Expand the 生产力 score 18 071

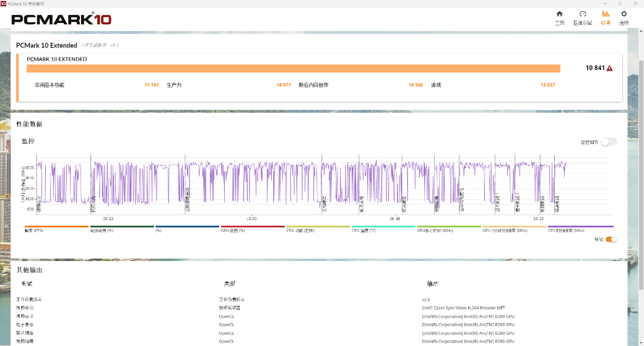(283, 85)
